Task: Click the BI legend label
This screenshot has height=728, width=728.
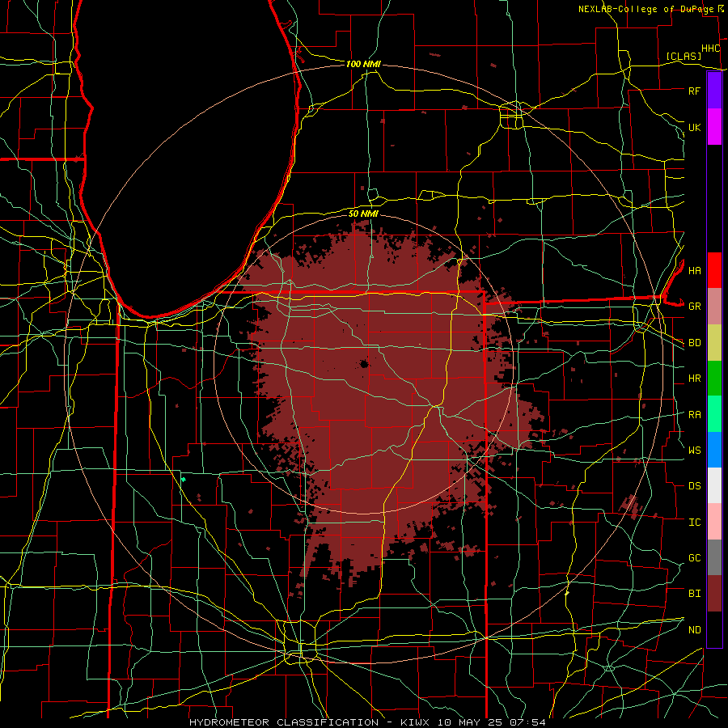Action: point(695,594)
